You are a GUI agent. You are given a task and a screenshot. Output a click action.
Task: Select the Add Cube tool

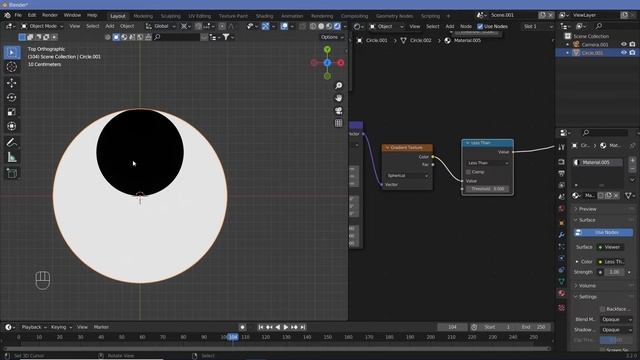pos(11,173)
